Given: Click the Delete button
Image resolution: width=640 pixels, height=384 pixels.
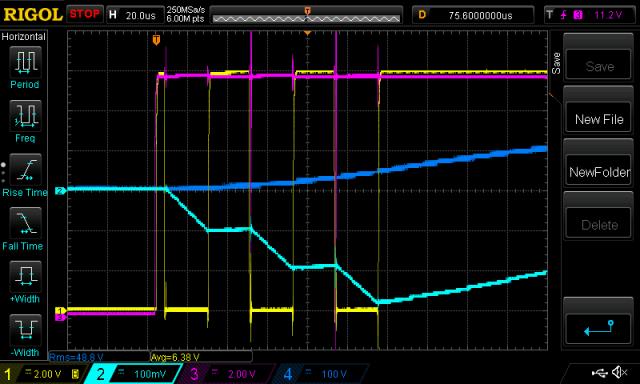Looking at the screenshot, I should 599,225.
